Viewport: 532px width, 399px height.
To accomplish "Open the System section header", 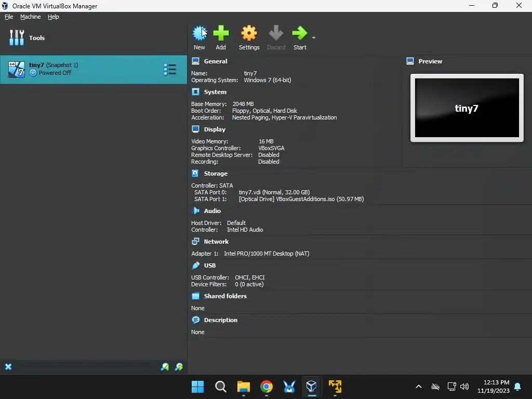I will pos(215,92).
